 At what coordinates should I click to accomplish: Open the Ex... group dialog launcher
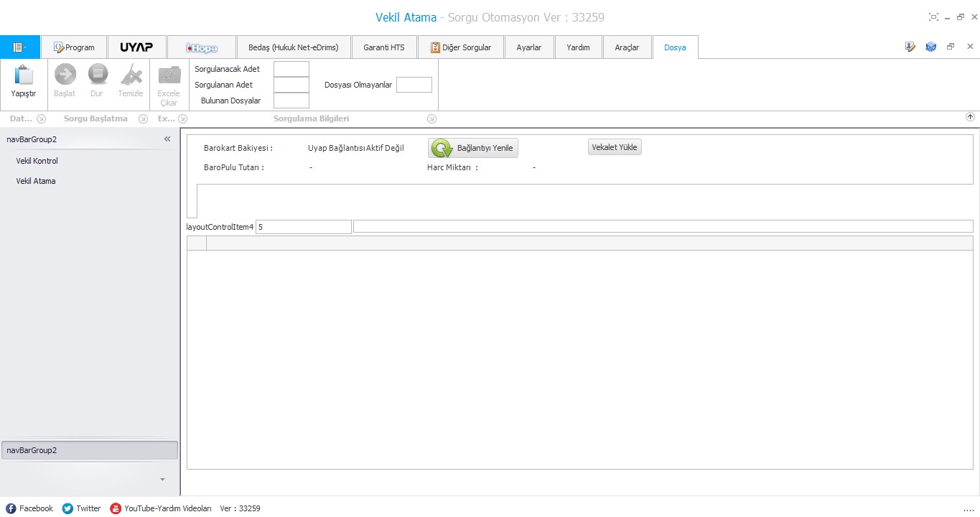coord(183,119)
